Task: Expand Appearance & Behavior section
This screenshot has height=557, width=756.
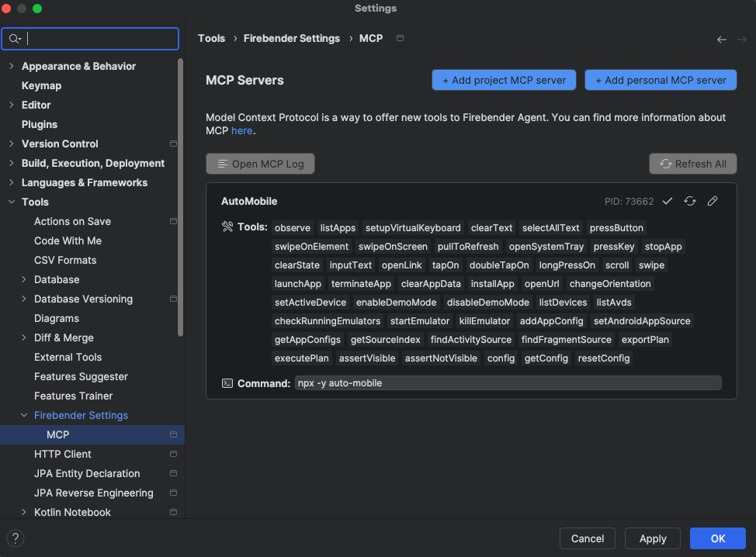Action: (12, 66)
